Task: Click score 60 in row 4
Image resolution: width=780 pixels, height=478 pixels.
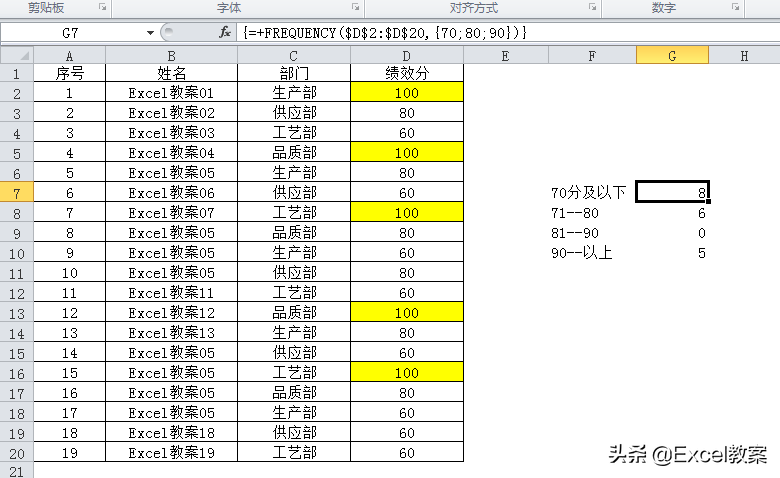Action: point(407,132)
